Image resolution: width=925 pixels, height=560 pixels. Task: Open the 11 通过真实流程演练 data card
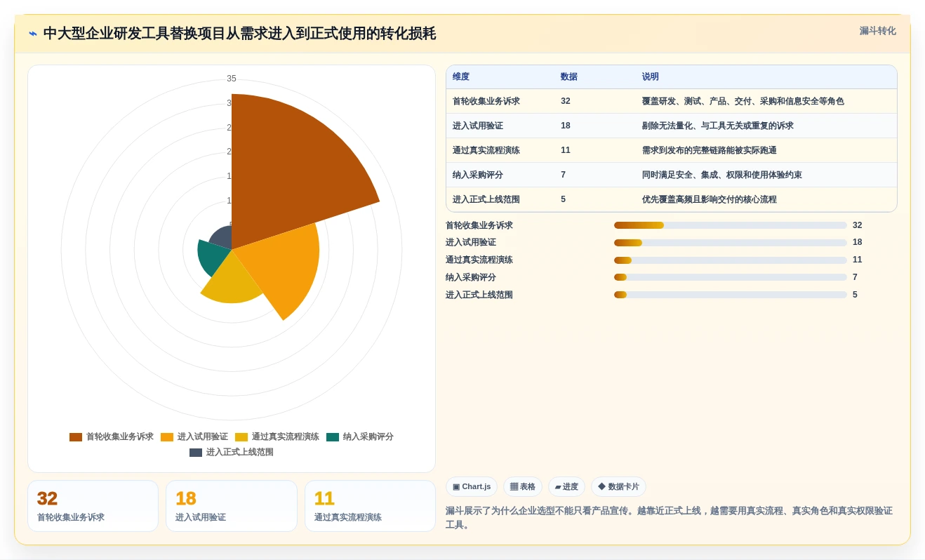point(370,506)
